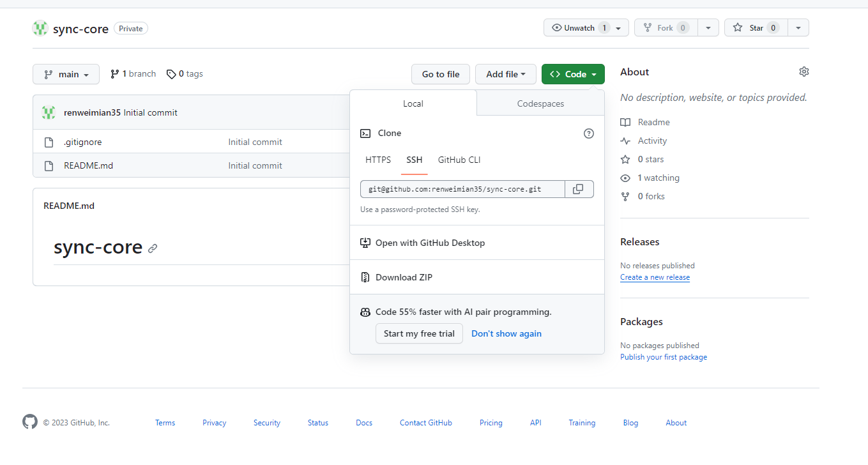
Task: Click the sync-core heading anchor link icon
Action: 153,248
